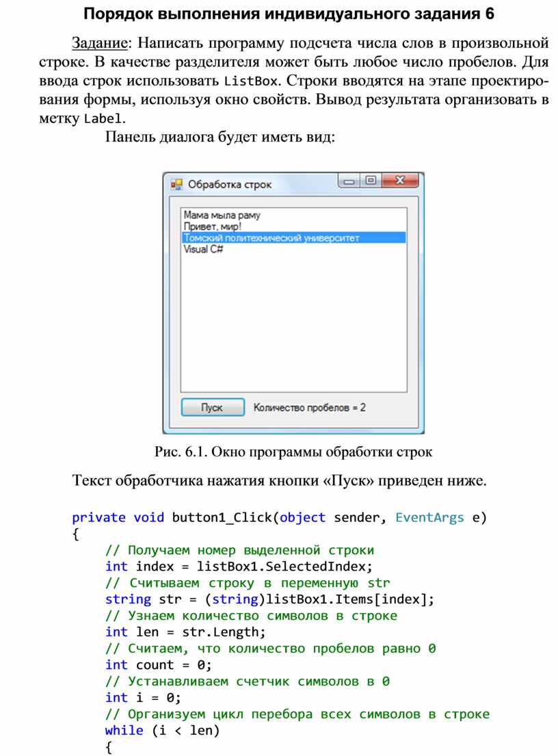This screenshot has height=756, width=558.
Task: Click the comment "// Устанавливаем счетчик символов в 0"
Action: [x=247, y=681]
